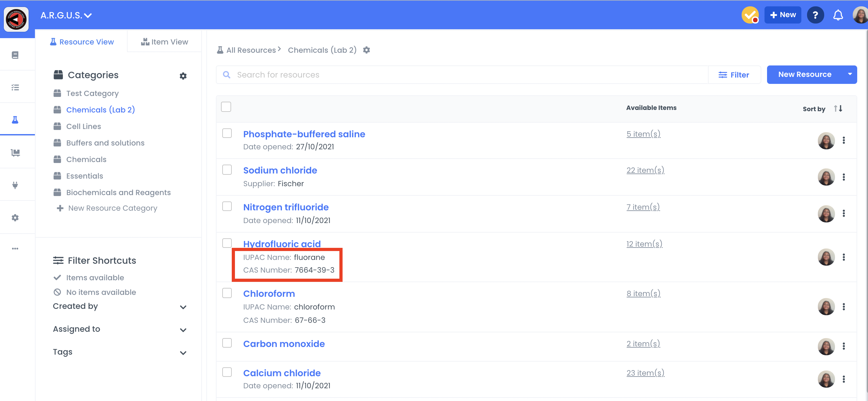868x401 pixels.
Task: Open the flask inventory sidebar icon
Action: 15,120
